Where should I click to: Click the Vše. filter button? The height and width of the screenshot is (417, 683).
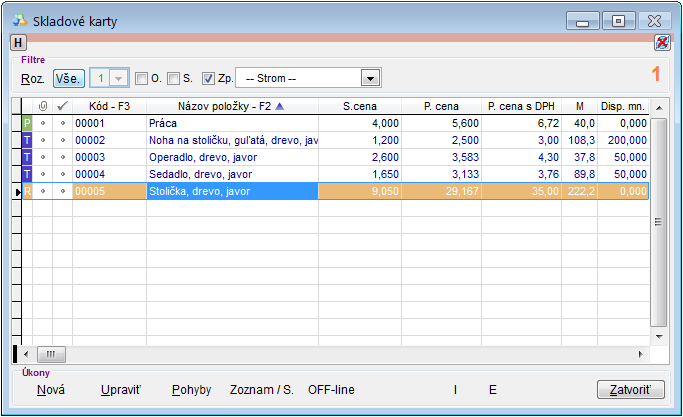pos(69,79)
